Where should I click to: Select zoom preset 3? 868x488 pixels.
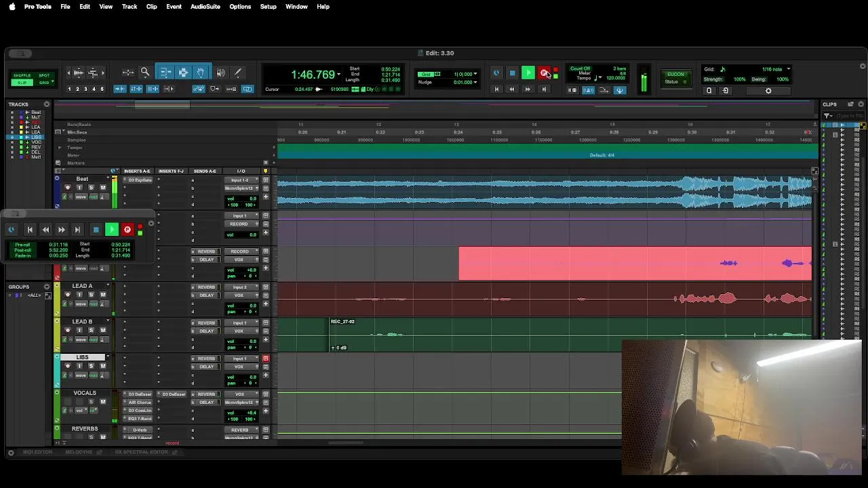85,89
